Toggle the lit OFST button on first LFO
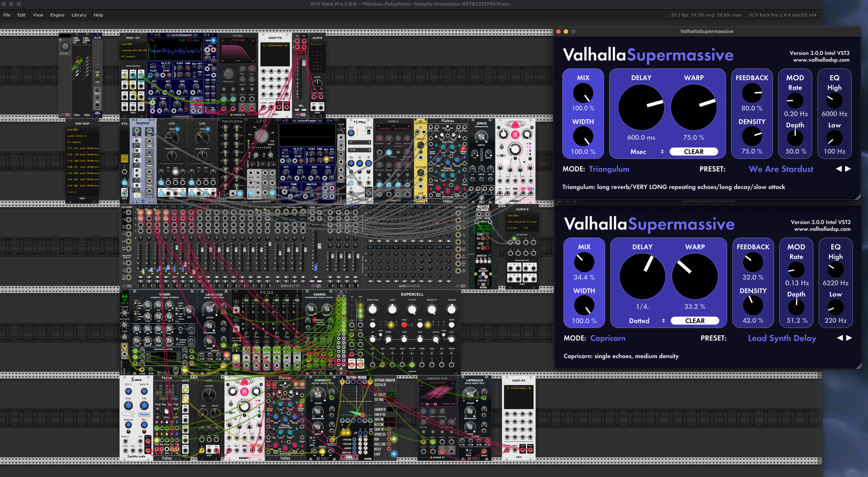The height and width of the screenshot is (477, 868). 176,172
